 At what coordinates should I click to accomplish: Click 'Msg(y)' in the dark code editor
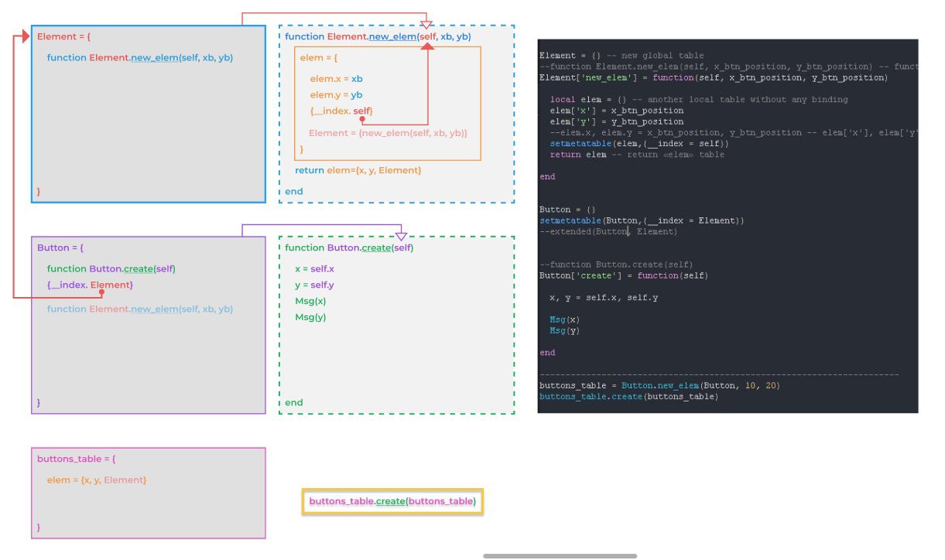click(565, 331)
